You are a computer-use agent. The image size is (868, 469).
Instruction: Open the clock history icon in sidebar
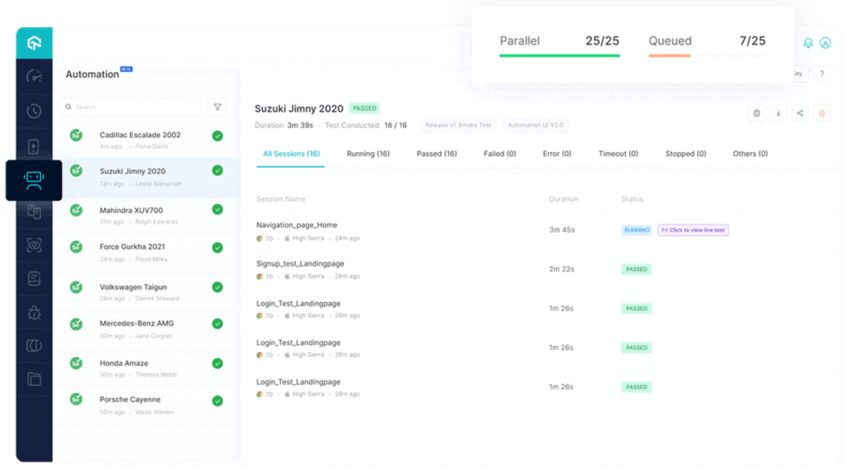34,111
